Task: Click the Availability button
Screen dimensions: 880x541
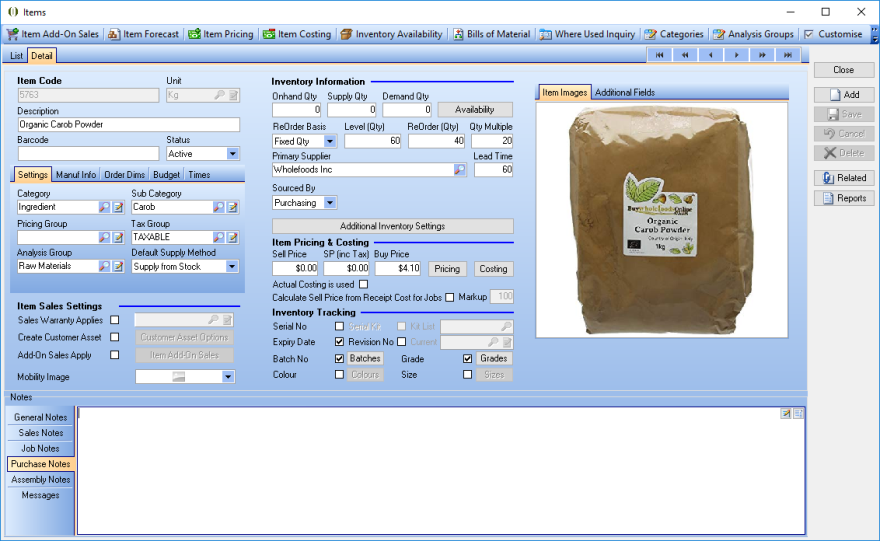Action: 475,109
